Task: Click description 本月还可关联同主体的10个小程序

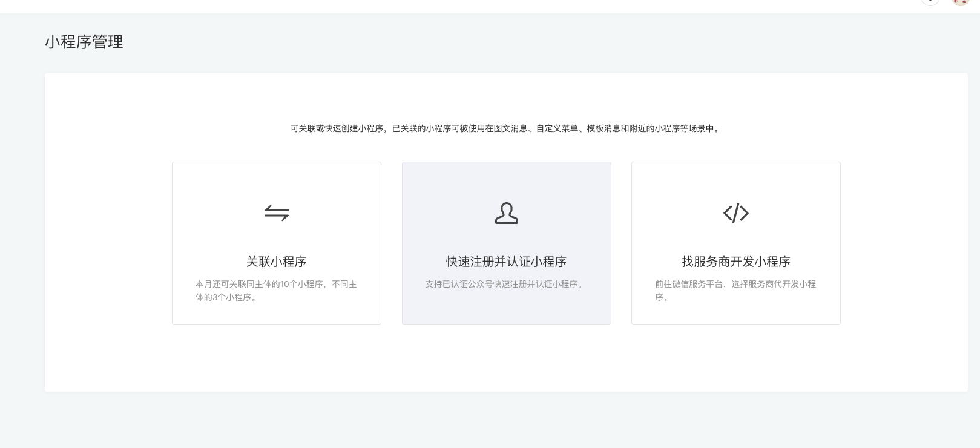Action: 277,291
